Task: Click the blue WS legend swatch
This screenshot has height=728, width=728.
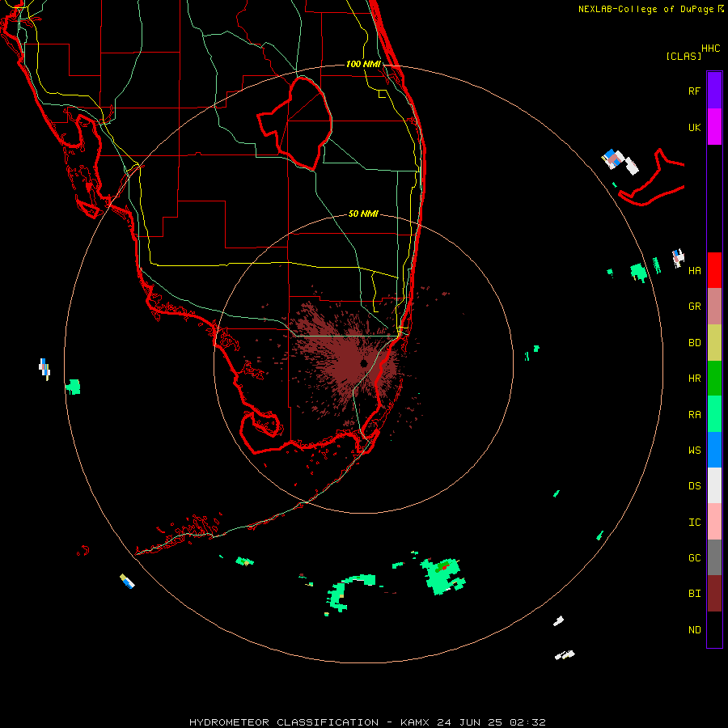Action: tap(714, 450)
